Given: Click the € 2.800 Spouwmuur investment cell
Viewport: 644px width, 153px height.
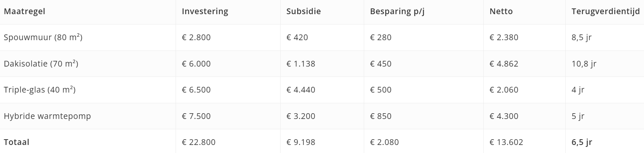Looking at the screenshot, I should click(x=196, y=37).
